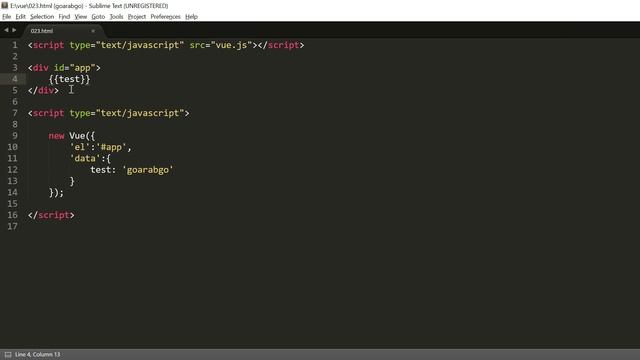The width and height of the screenshot is (640, 360).
Task: Open the Edit menu
Action: (20, 17)
